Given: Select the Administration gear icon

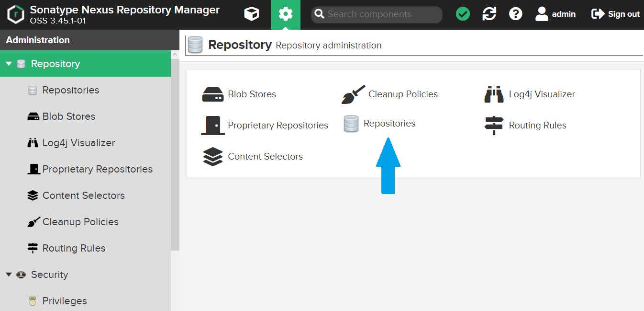Looking at the screenshot, I should [286, 14].
